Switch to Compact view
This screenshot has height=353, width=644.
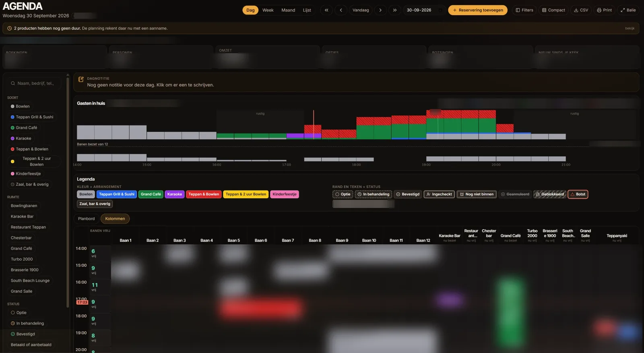(553, 10)
